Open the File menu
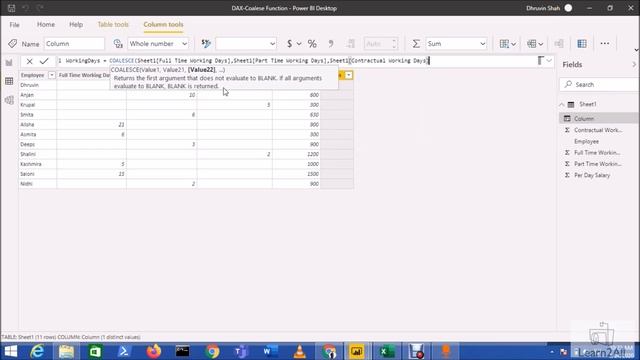Image resolution: width=640 pixels, height=360 pixels. coord(14,24)
